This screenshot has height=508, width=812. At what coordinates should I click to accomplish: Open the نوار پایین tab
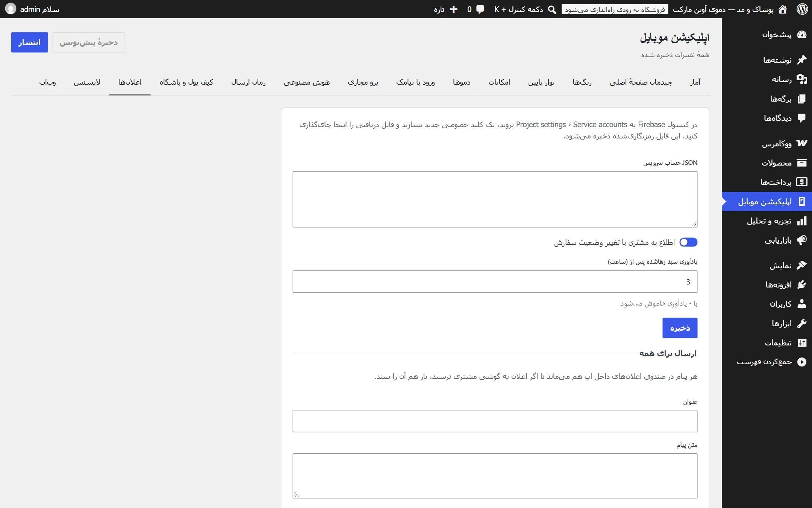pyautogui.click(x=541, y=82)
